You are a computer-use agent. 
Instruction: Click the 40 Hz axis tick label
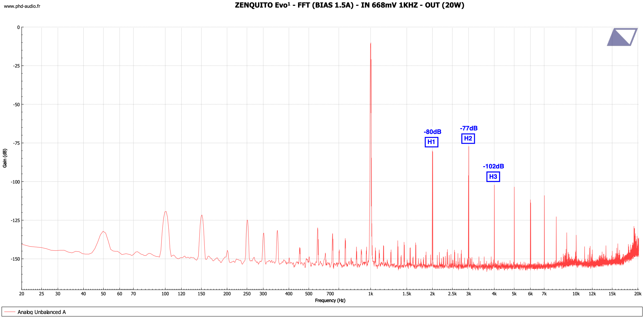(x=83, y=294)
